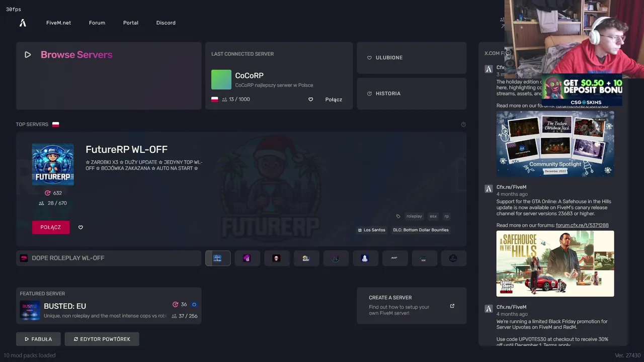Image resolution: width=644 pixels, height=362 pixels.
Task: Select the green SIDE server icon in carousel
Action: pos(424,258)
